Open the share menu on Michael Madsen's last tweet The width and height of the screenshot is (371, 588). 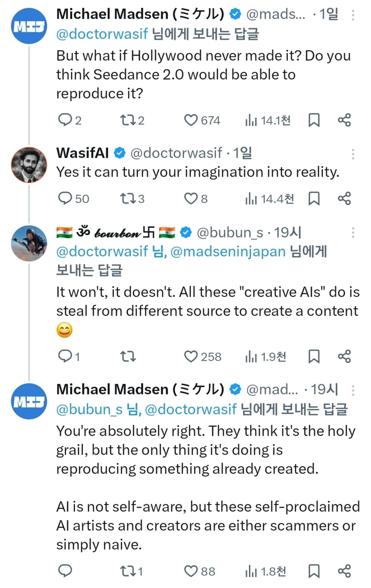coord(345,571)
